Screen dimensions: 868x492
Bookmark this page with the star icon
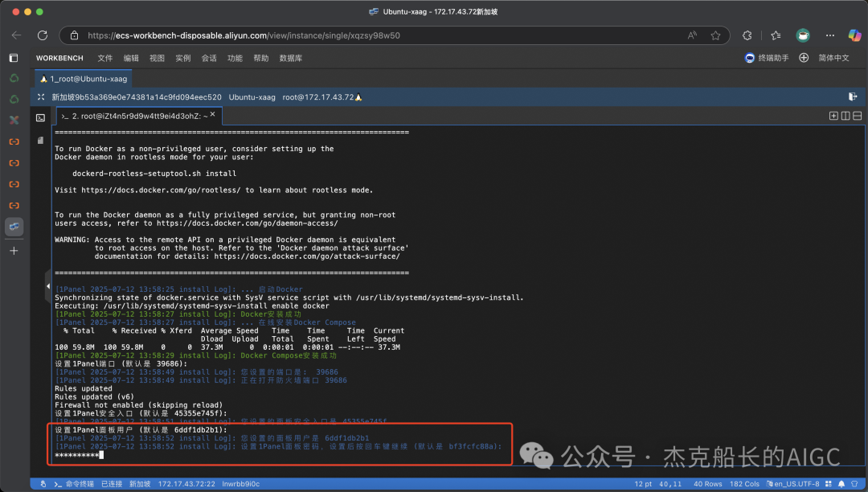[x=716, y=35]
